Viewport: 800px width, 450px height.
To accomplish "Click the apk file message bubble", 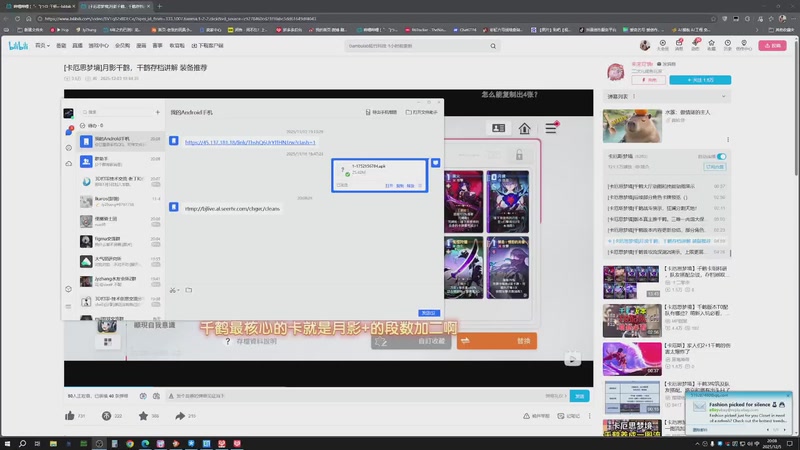I will point(380,175).
